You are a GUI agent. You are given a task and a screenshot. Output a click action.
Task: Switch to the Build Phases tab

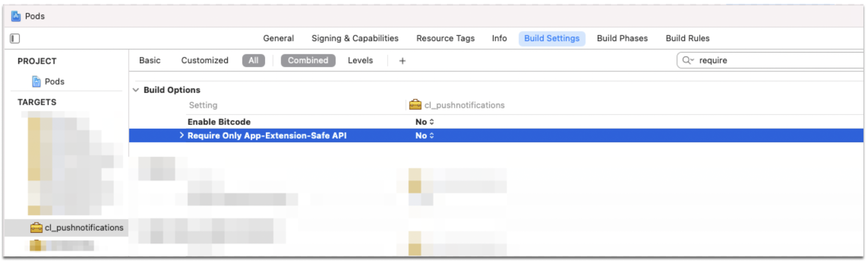coord(622,39)
